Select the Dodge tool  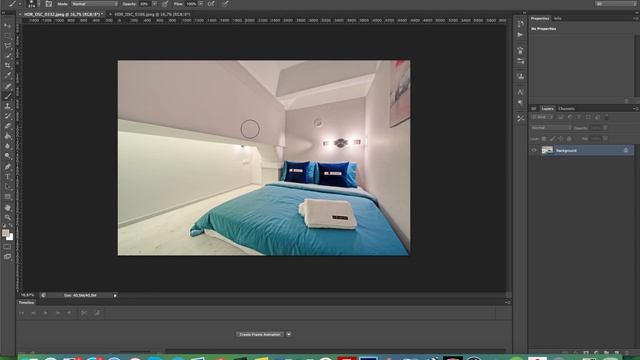coord(7,156)
